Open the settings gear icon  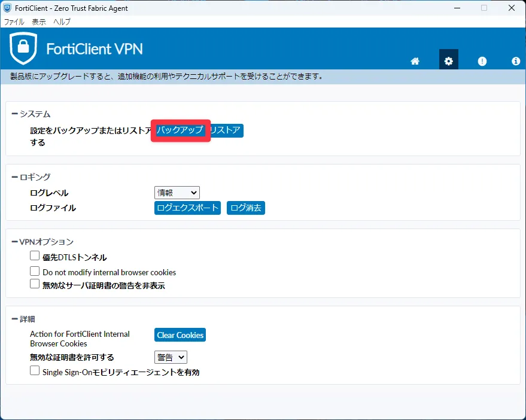point(448,61)
